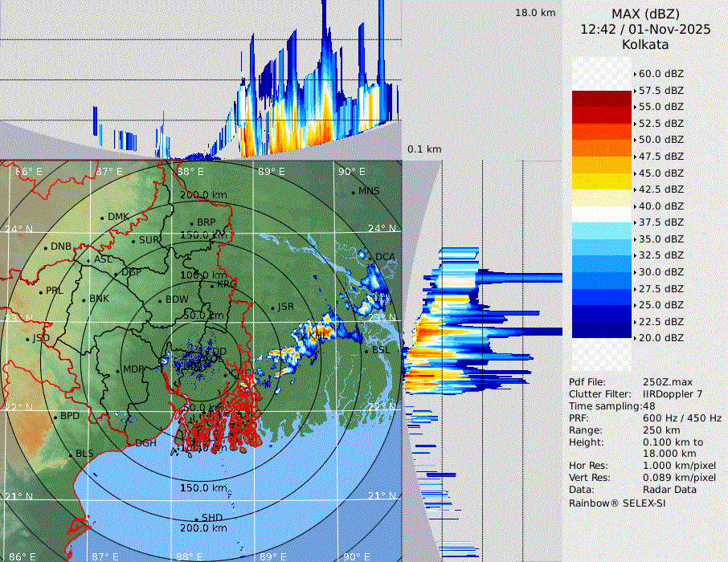Select the DMK station dot
This screenshot has width=728, height=562.
click(x=103, y=218)
